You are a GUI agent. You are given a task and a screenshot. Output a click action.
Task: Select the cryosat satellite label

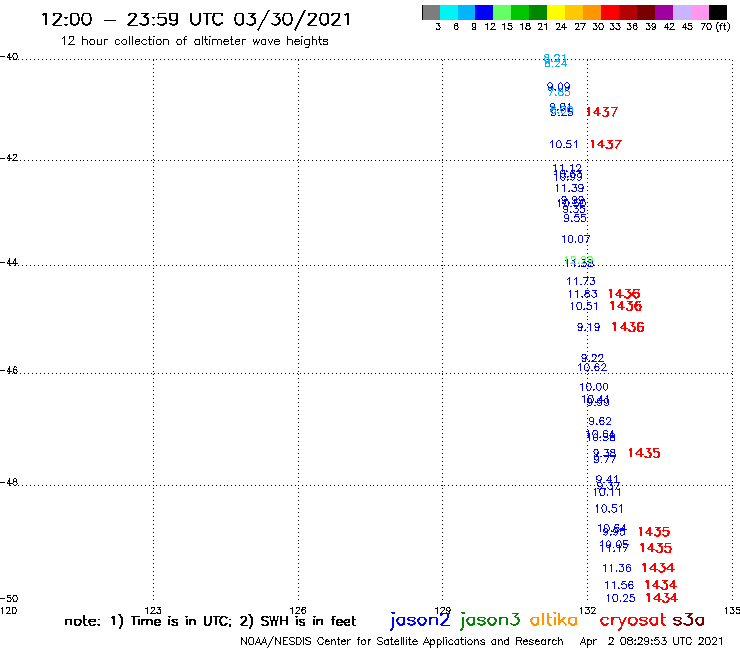tap(633, 620)
